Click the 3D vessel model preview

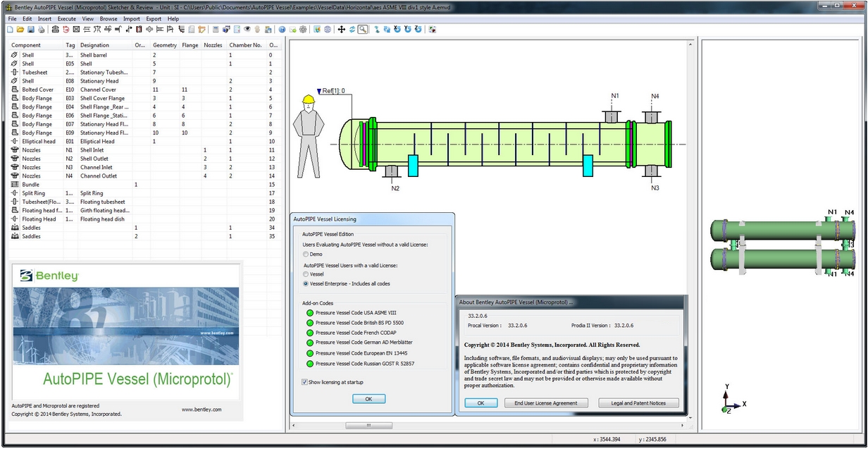[x=782, y=243]
